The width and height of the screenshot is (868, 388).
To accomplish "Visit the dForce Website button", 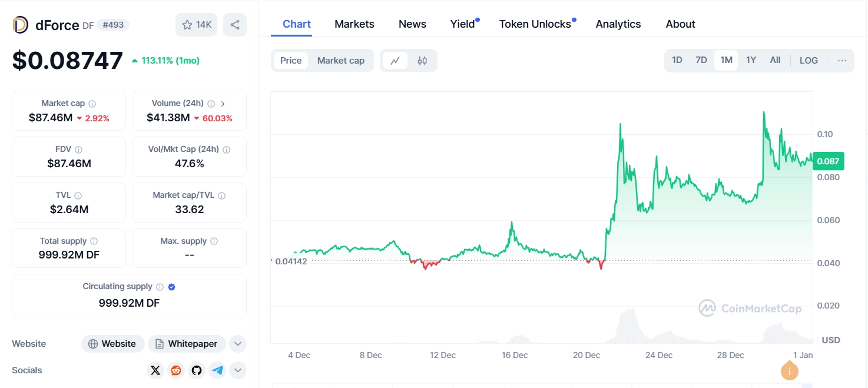I will (112, 344).
